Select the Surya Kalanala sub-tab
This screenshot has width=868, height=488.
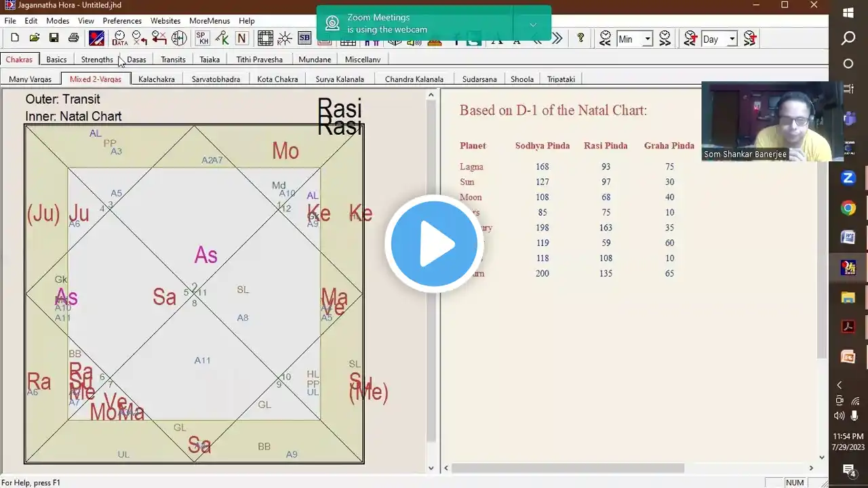(340, 79)
